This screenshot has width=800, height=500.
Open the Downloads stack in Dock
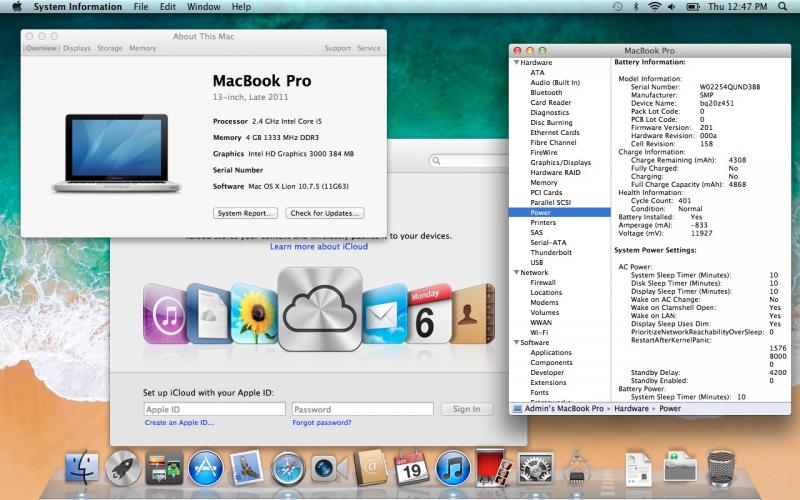(680, 467)
